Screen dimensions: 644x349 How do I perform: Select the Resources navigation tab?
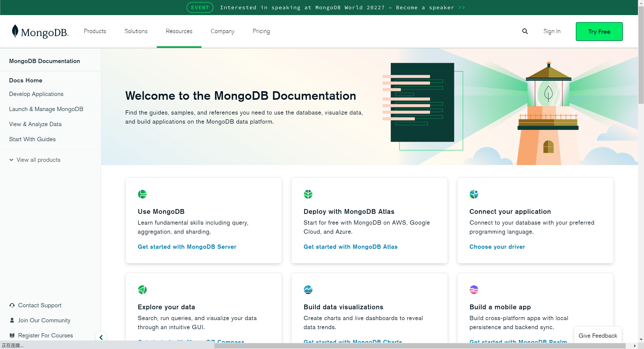tap(179, 31)
